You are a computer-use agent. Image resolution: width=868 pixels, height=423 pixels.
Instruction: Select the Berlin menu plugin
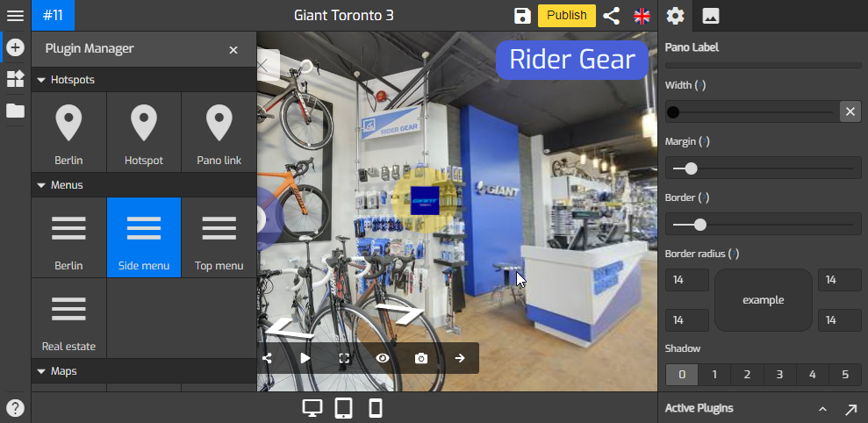68,238
